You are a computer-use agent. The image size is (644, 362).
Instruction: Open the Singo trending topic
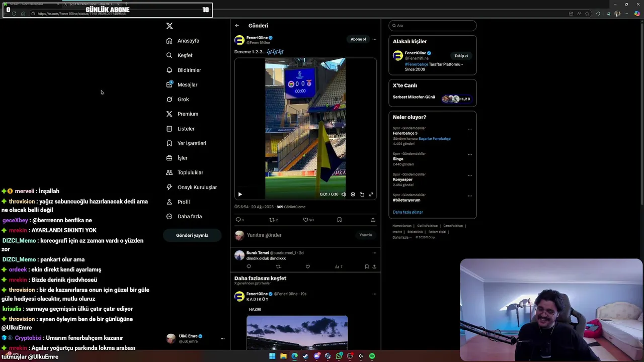tap(398, 159)
